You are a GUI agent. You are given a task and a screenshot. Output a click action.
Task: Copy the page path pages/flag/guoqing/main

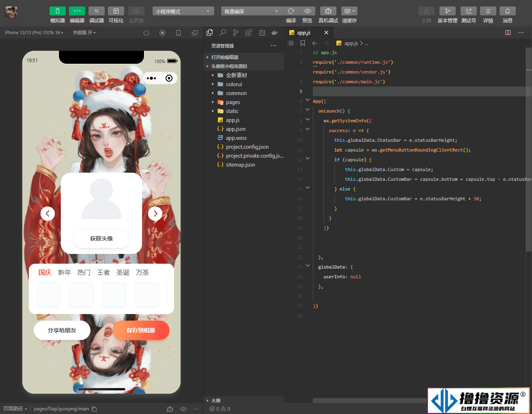[x=94, y=409]
